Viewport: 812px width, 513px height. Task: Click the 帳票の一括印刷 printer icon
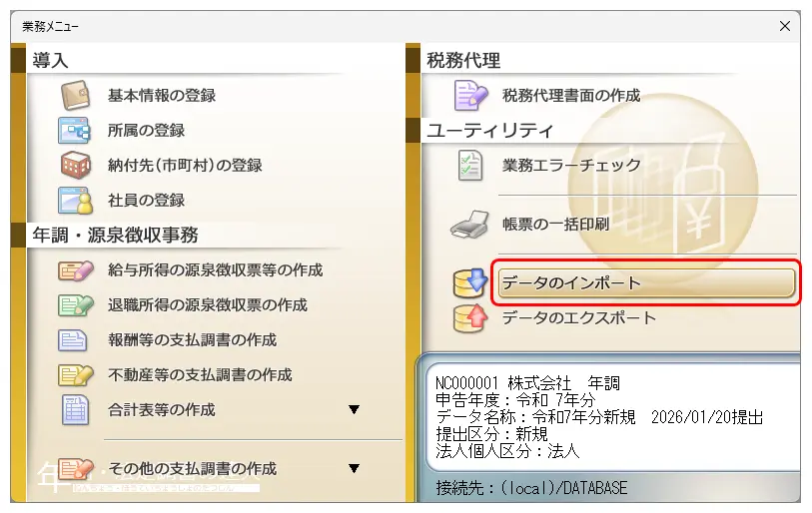tap(469, 225)
